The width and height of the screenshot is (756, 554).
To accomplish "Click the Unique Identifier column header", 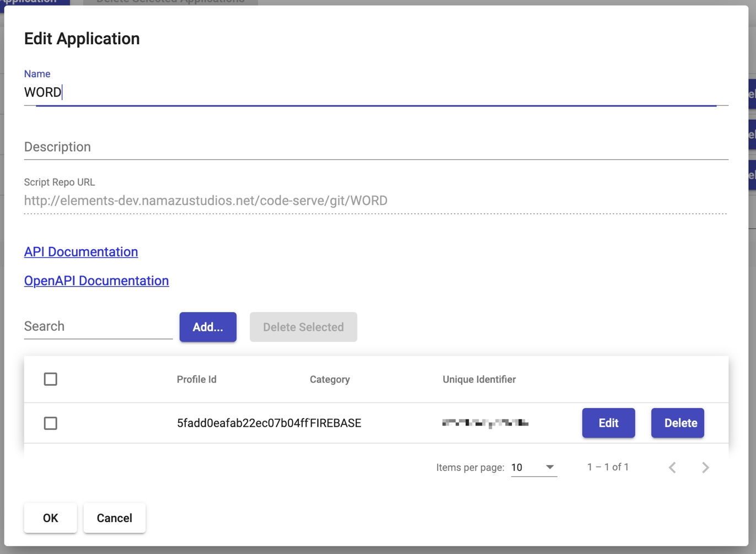I will (x=479, y=379).
